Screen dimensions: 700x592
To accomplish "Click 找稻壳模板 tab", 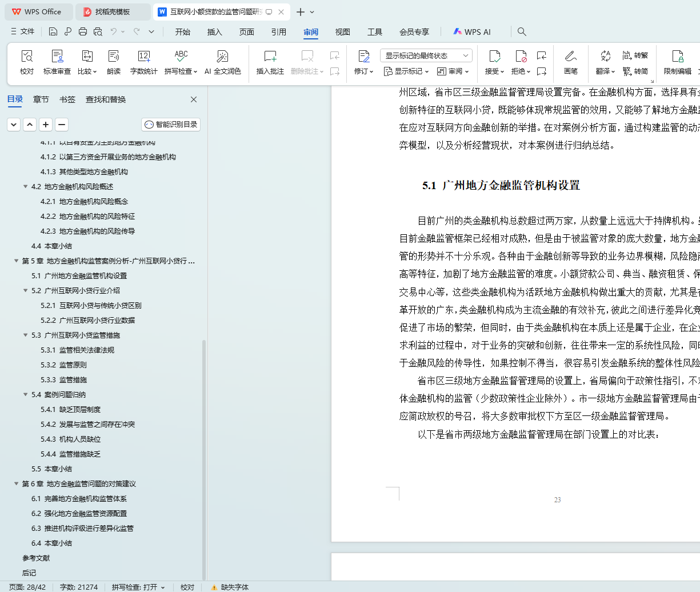I will pyautogui.click(x=112, y=11).
